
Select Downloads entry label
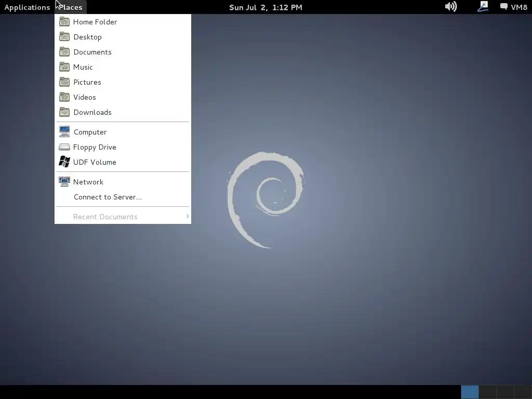tap(92, 112)
